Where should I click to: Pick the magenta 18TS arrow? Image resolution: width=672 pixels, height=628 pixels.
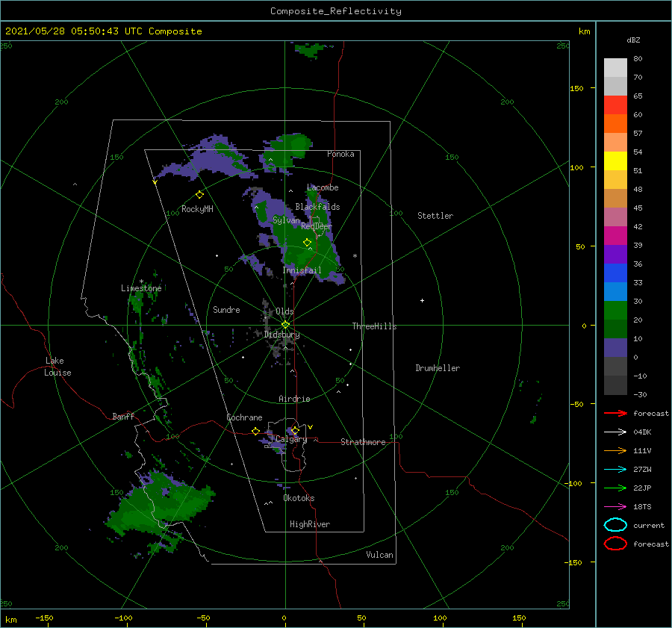[615, 507]
